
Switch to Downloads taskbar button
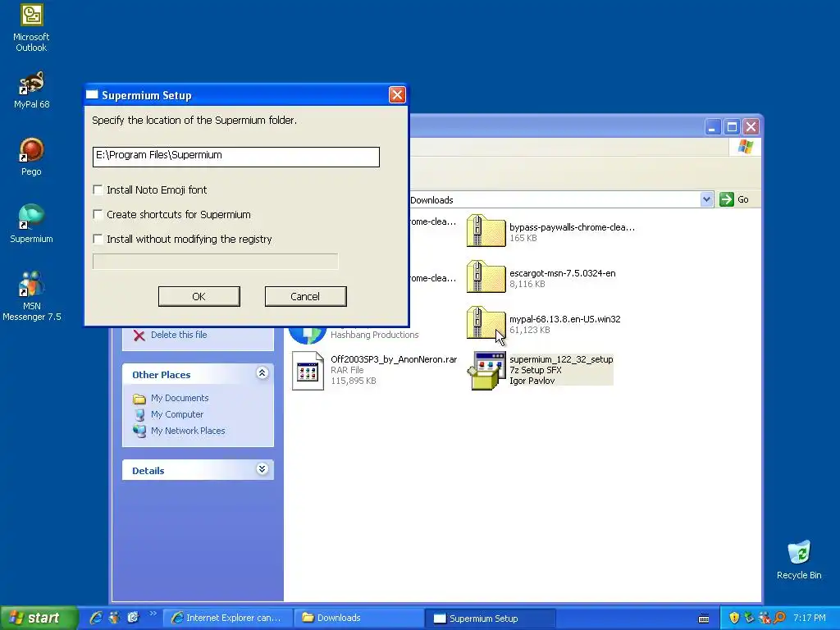358,619
